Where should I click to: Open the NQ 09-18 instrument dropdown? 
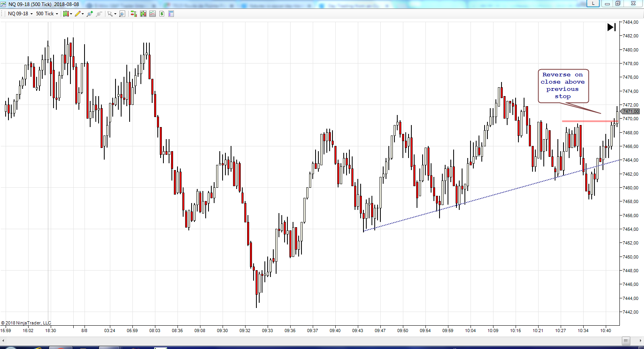pyautogui.click(x=20, y=14)
